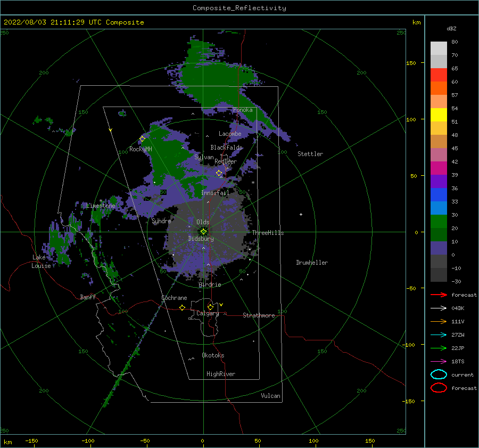Pick the dark green 10-20 dBZ swatch

439,234
